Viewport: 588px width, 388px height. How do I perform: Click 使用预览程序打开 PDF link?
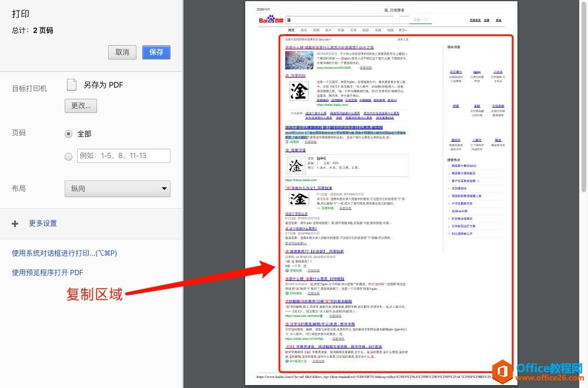(x=48, y=272)
